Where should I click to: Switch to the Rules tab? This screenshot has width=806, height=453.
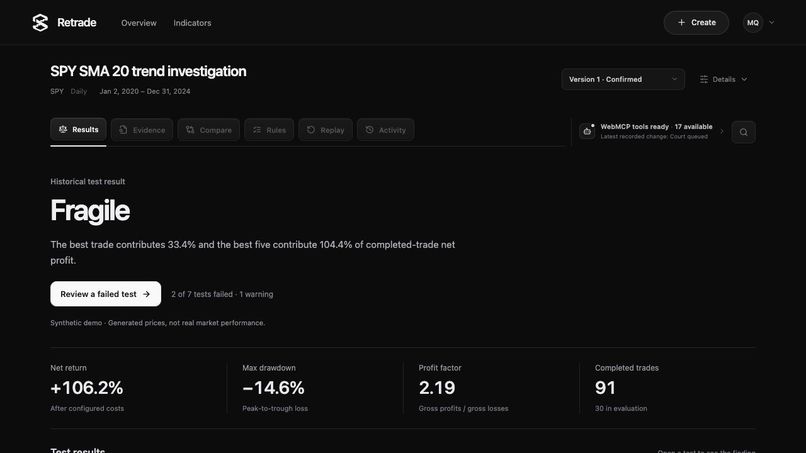[x=269, y=130]
